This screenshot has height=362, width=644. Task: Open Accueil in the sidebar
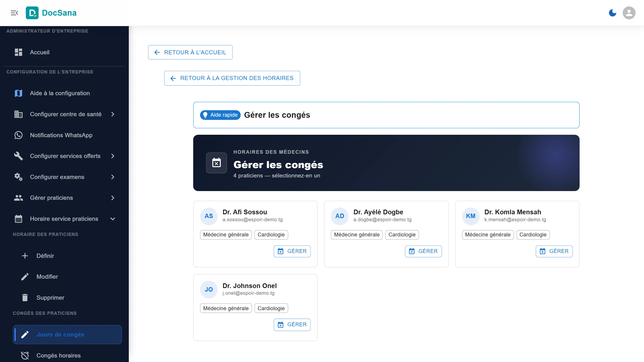pyautogui.click(x=64, y=52)
